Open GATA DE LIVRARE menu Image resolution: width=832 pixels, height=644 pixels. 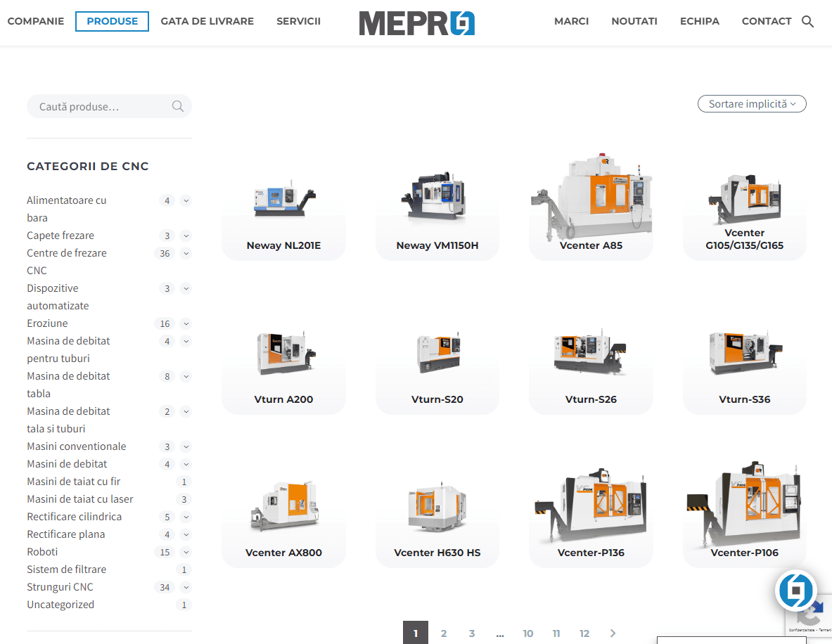(207, 21)
